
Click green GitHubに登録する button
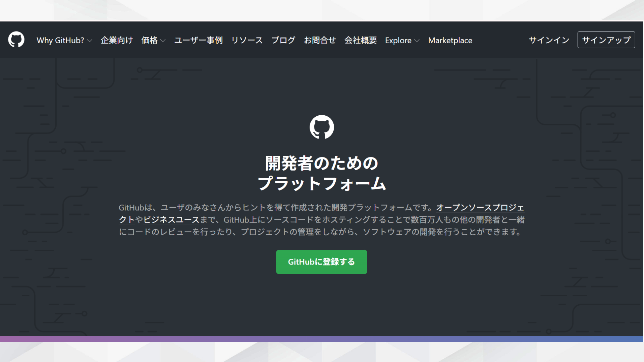pos(321,262)
